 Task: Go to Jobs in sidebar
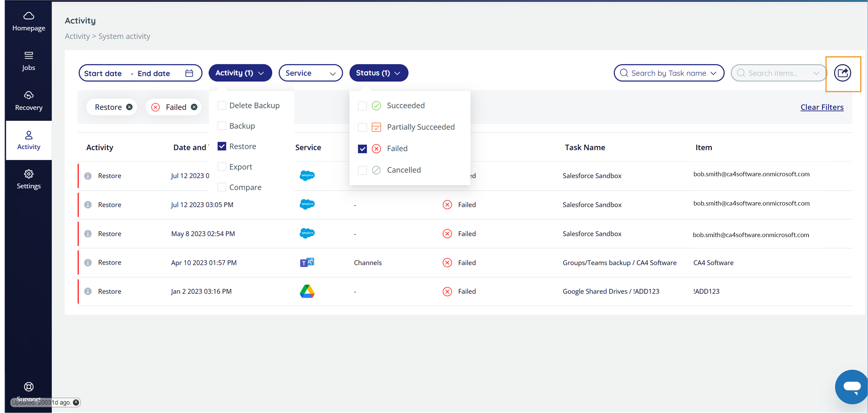(x=29, y=61)
